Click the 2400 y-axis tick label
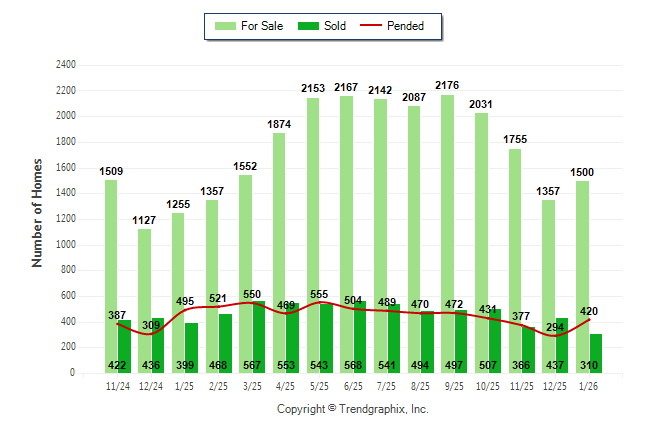The width and height of the screenshot is (646, 434). (x=64, y=65)
